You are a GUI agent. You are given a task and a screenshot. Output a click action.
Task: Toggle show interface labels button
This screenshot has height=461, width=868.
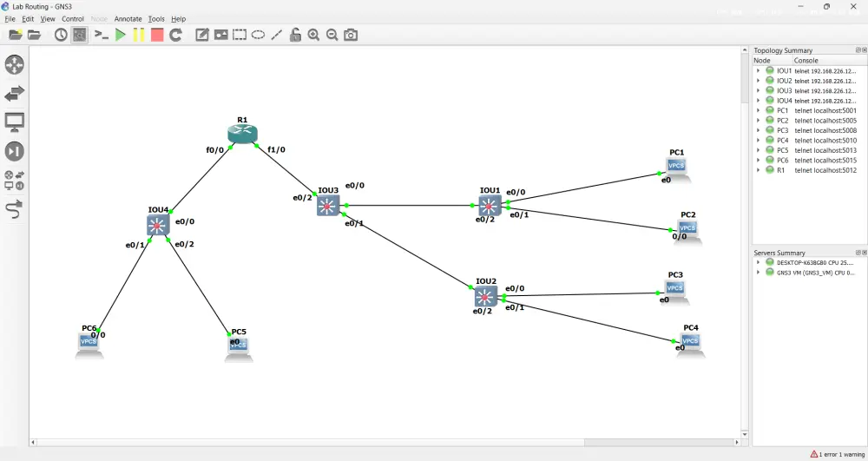(x=80, y=35)
